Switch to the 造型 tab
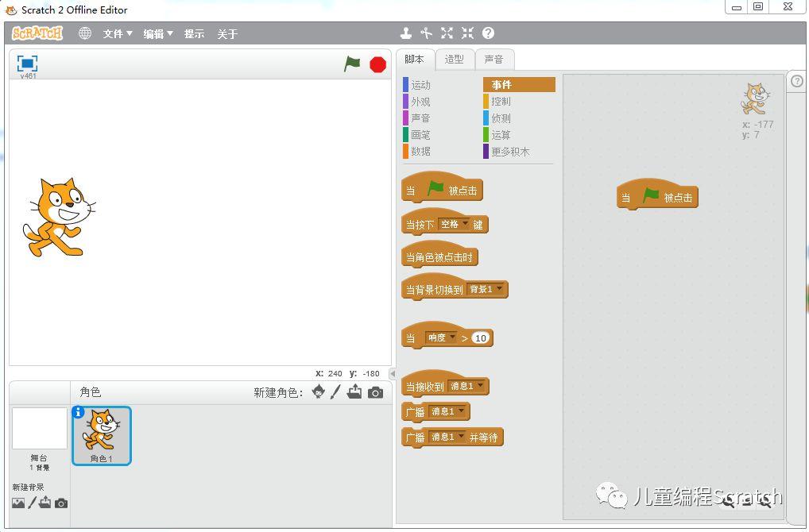Image resolution: width=809 pixels, height=532 pixels. tap(454, 60)
